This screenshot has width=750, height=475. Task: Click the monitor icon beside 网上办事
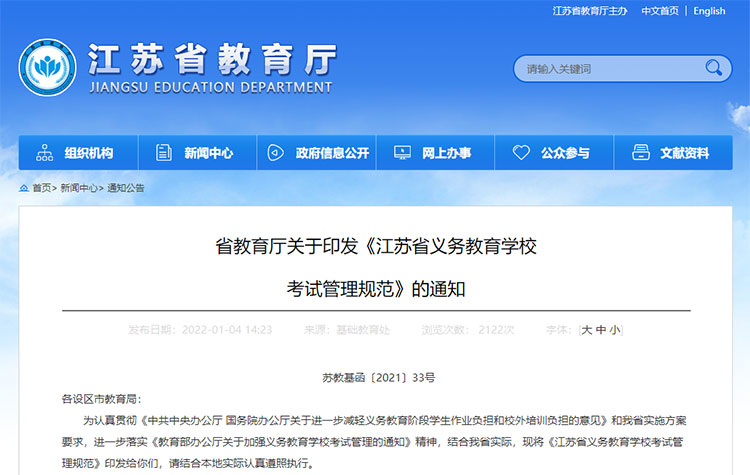402,153
